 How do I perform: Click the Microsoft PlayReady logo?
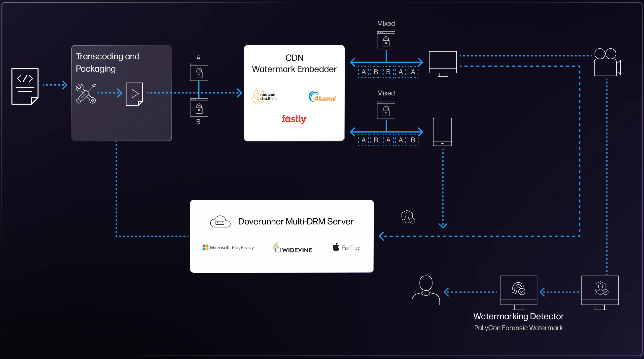click(x=228, y=247)
